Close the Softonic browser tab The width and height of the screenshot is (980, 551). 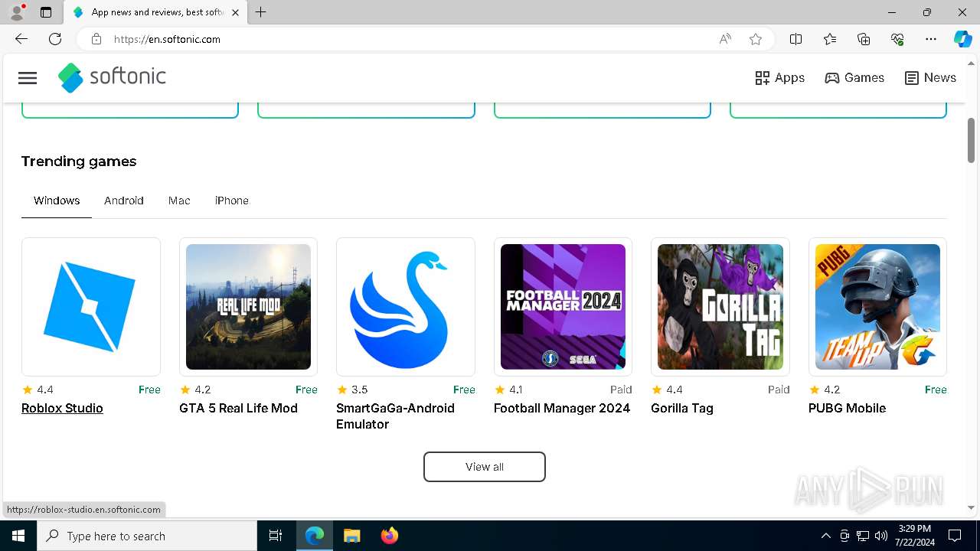point(236,12)
